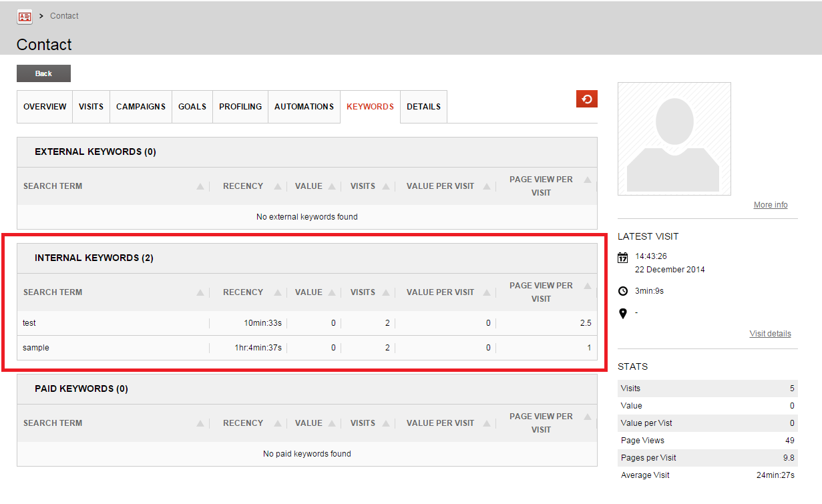822x504 pixels.
Task: Toggle sort by Recency in Internal Keywords
Action: click(x=276, y=292)
